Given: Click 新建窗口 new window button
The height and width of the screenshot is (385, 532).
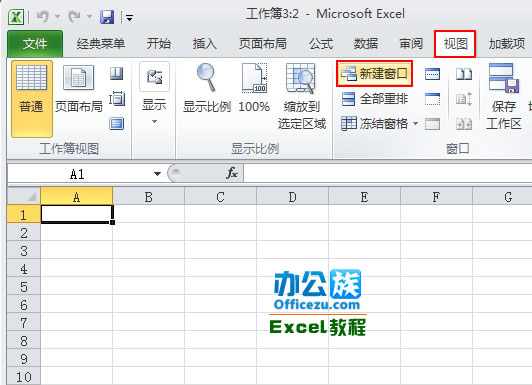Looking at the screenshot, I should (x=375, y=74).
